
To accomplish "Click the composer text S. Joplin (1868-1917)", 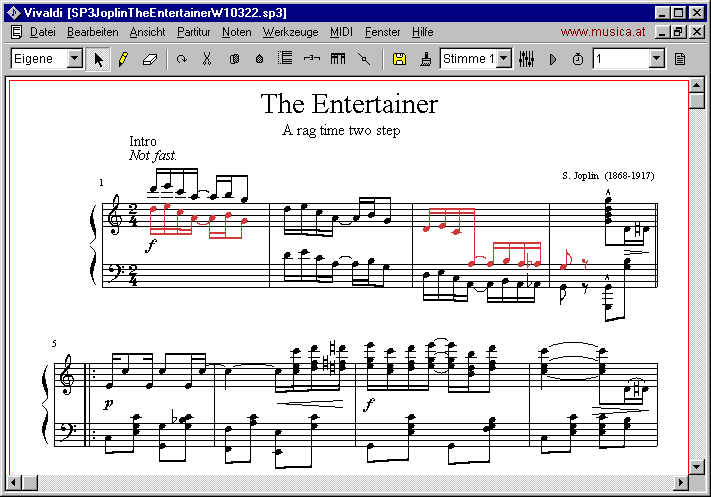I will pyautogui.click(x=608, y=175).
